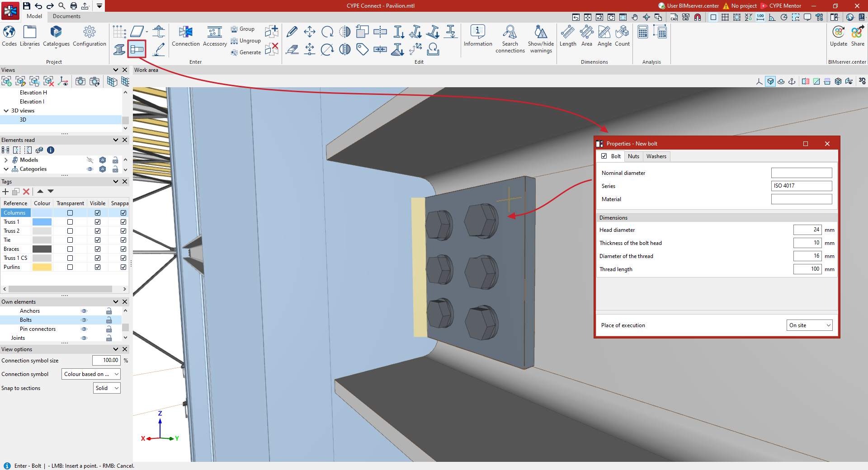
Task: Switch to the Documents ribbon tab
Action: click(x=66, y=16)
